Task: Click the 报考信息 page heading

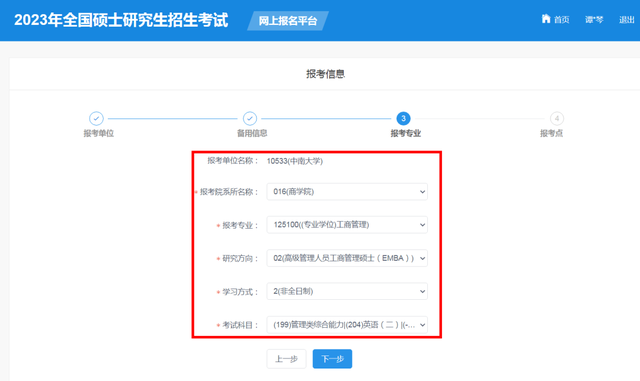Action: [325, 74]
